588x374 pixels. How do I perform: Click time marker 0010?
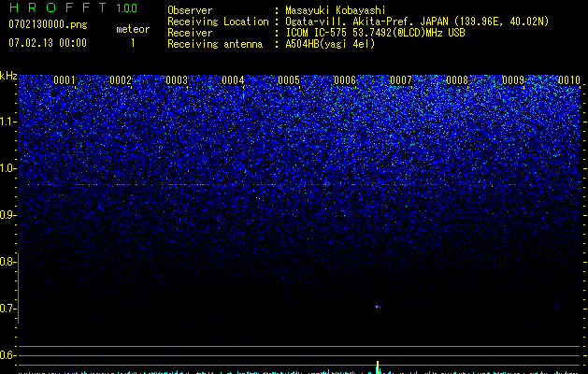coord(569,80)
